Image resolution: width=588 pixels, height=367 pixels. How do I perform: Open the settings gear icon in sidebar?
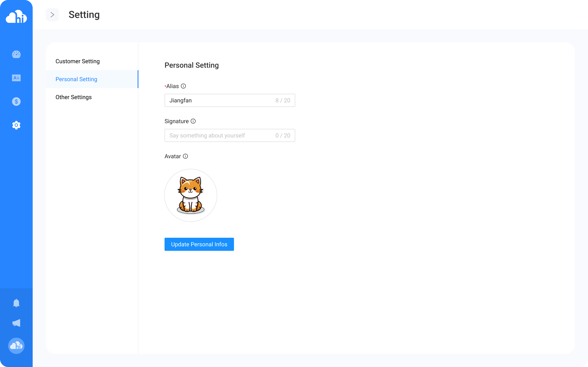[x=16, y=125]
